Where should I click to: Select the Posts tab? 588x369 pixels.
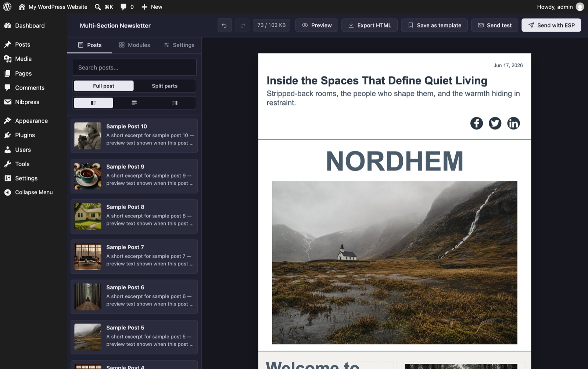point(90,45)
